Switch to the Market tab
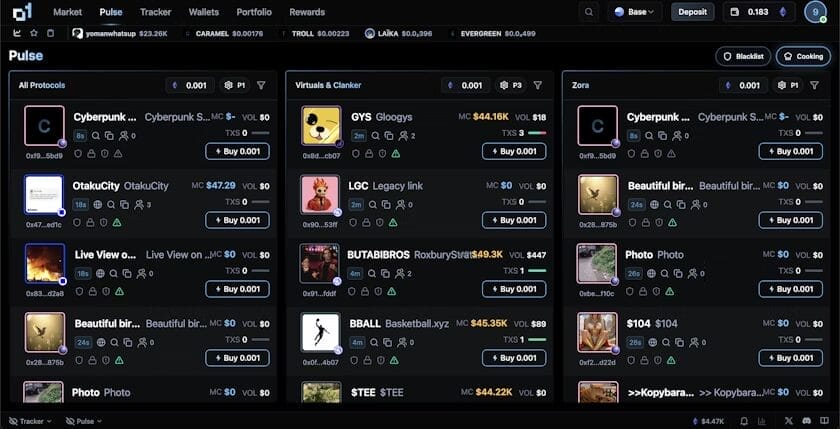The width and height of the screenshot is (840, 429). [68, 12]
